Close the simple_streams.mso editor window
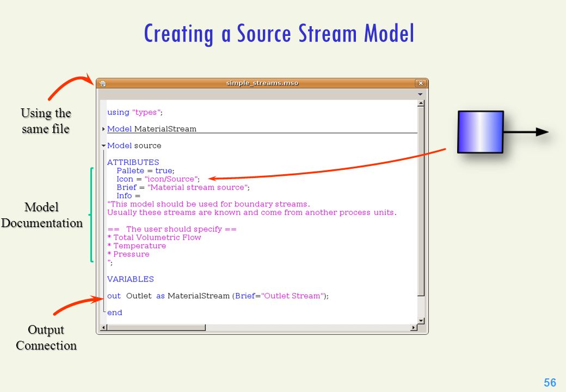The image size is (566, 392). (421, 83)
